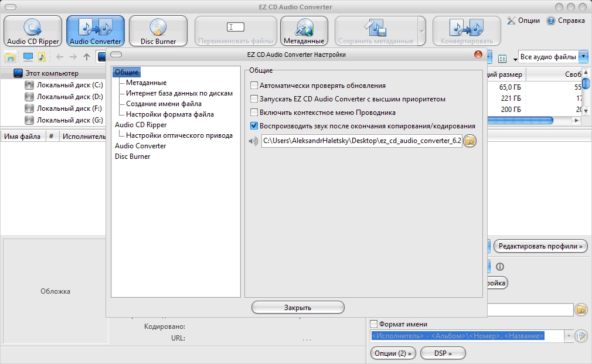Click Переименовать файлы toolbar button

[236, 31]
